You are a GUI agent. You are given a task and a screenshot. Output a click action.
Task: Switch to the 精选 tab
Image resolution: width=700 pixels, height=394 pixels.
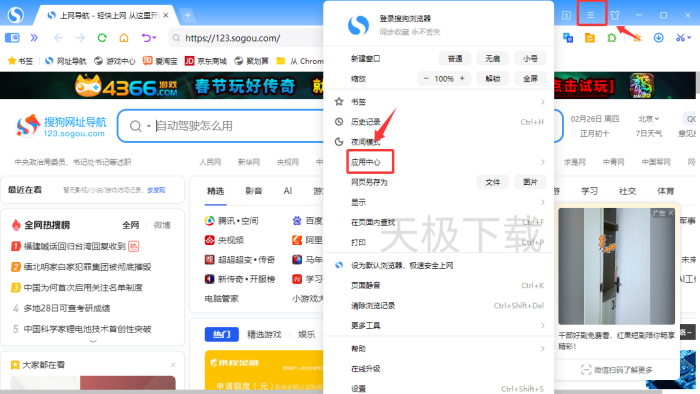click(x=215, y=191)
